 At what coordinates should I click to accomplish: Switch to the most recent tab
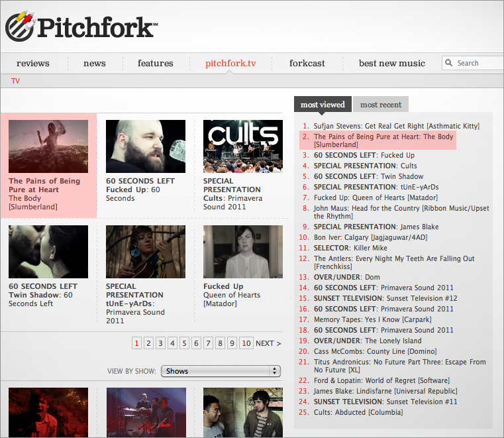[x=381, y=105]
